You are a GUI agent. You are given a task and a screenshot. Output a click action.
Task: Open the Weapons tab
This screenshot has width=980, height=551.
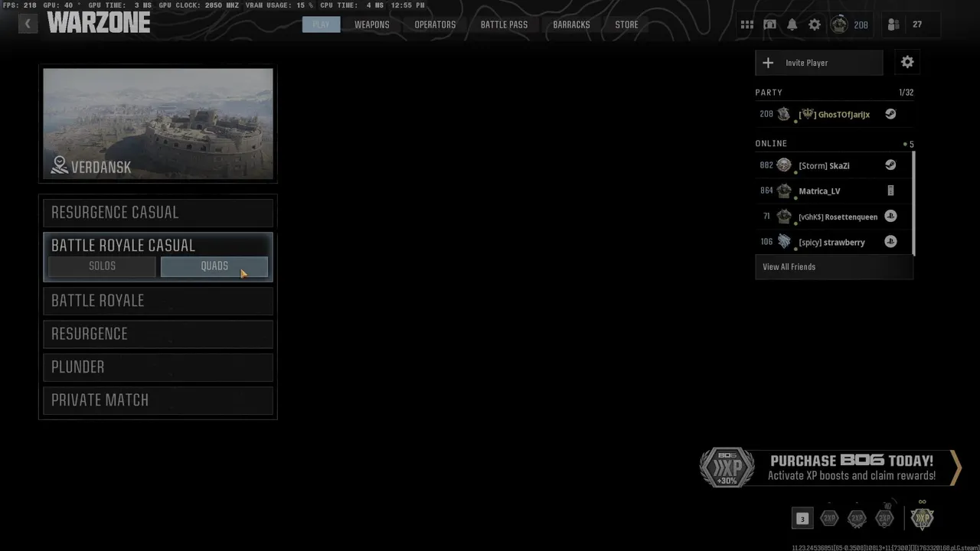pyautogui.click(x=371, y=24)
